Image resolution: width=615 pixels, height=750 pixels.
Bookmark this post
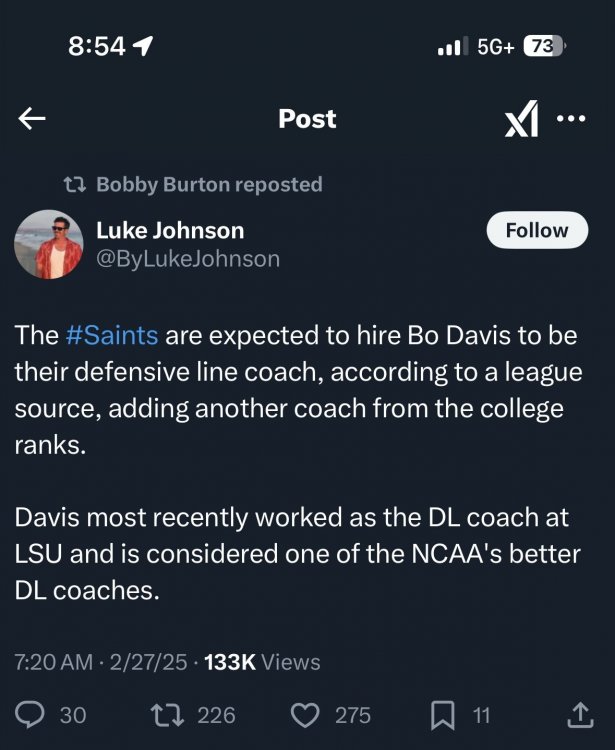pyautogui.click(x=443, y=714)
